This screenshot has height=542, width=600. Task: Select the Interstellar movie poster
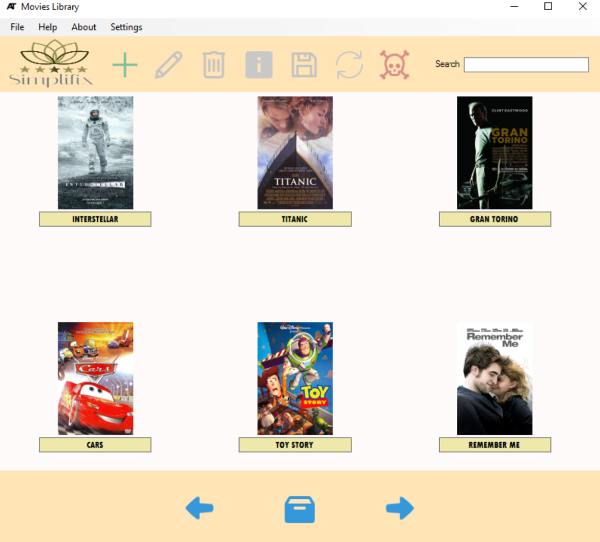point(96,153)
